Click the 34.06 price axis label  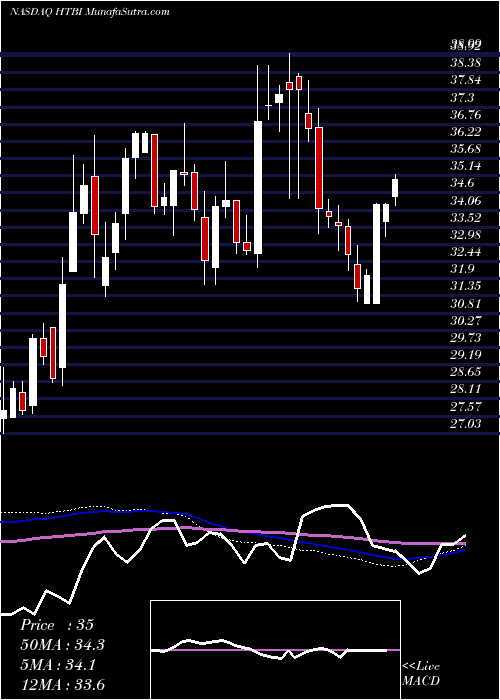(x=466, y=200)
